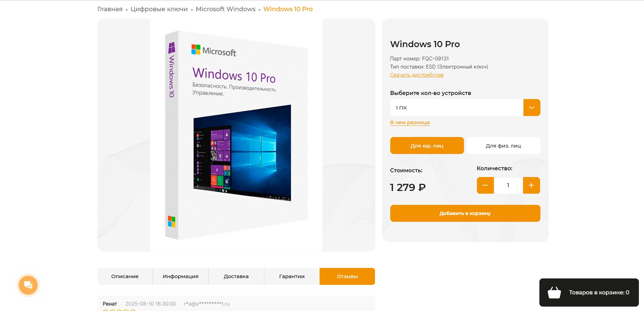Viewport: 644px width, 311px height.
Task: Open the Microsoft Windows breadcrumb
Action: pyautogui.click(x=226, y=9)
